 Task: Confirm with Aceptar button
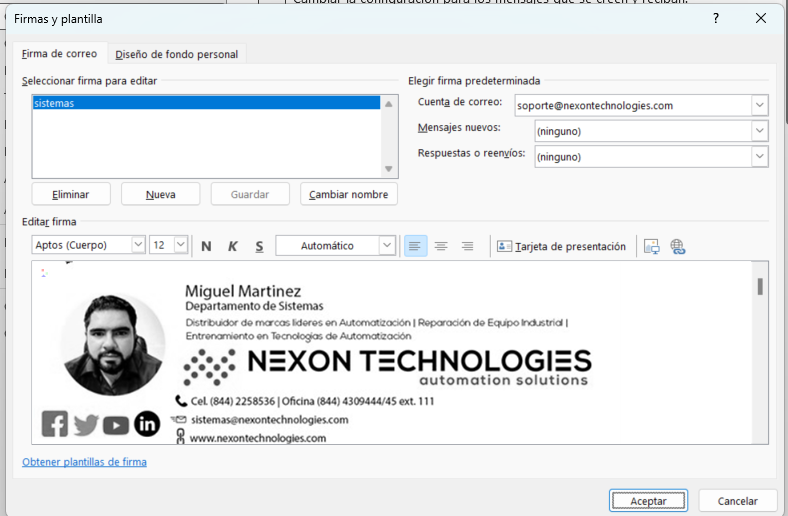648,500
